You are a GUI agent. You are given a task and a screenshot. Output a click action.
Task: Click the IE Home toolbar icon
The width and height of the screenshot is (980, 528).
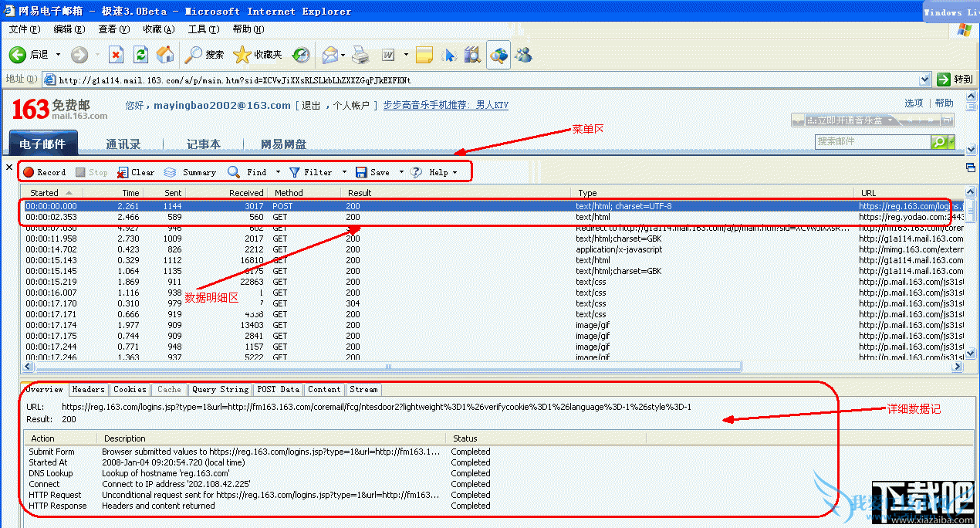[x=165, y=55]
